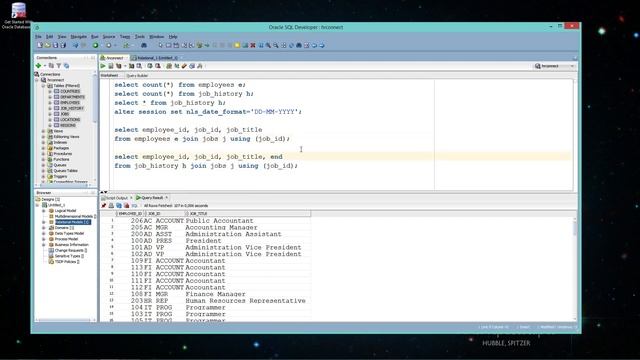This screenshot has width=640, height=360.
Task: Click the green plus New Connection icon
Action: coord(38,66)
